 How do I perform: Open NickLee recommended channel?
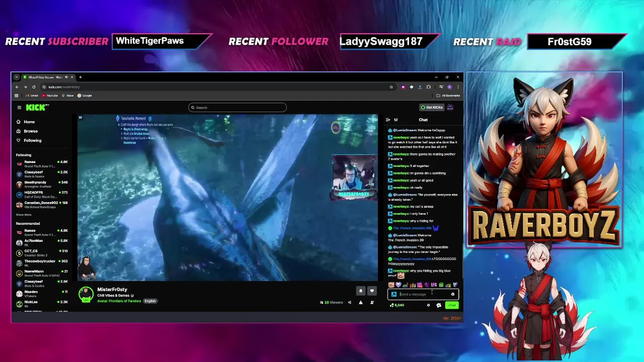point(42,304)
